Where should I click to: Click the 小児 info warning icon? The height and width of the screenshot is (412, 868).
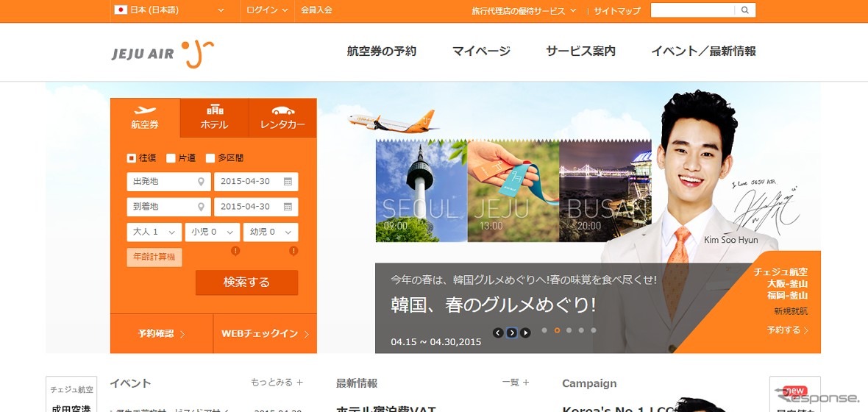point(235,251)
